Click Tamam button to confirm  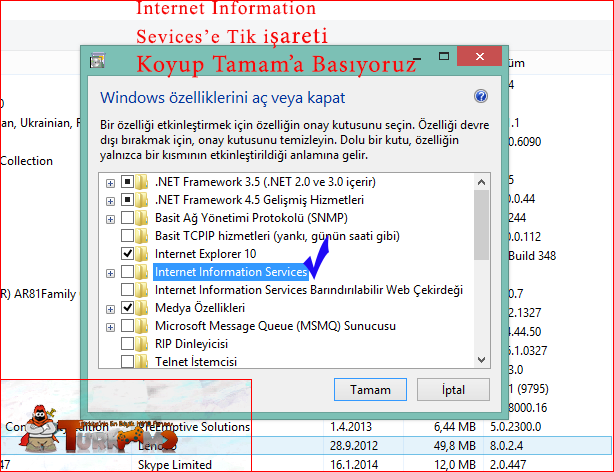(370, 390)
